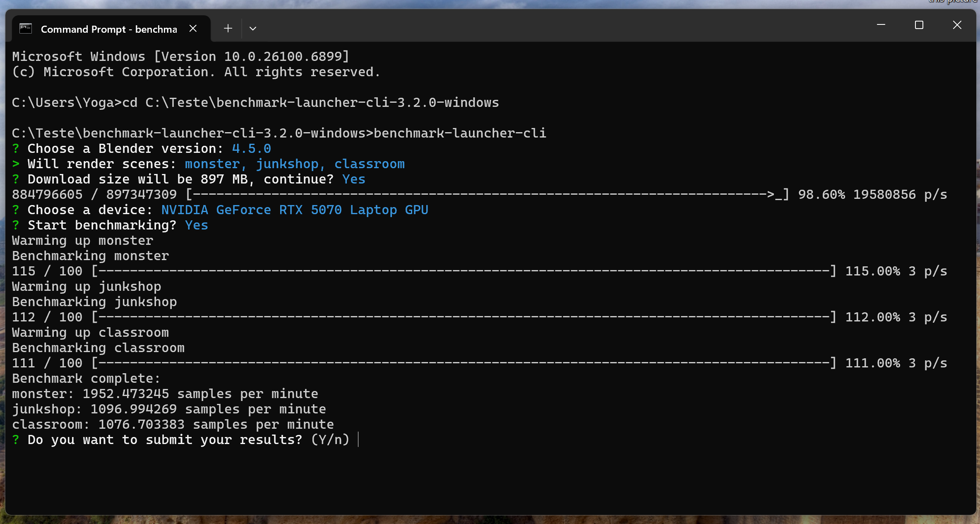
Task: Click the Blender version 4.5.0 text
Action: (251, 148)
